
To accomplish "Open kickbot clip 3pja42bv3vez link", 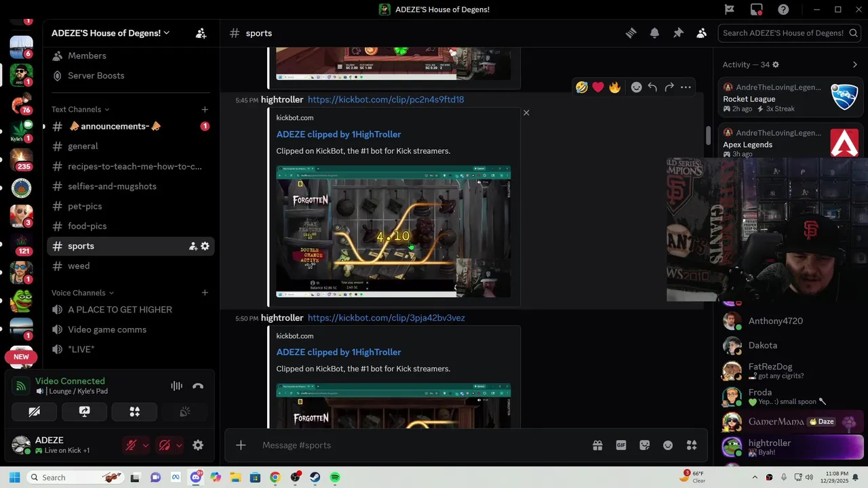I will pyautogui.click(x=387, y=318).
